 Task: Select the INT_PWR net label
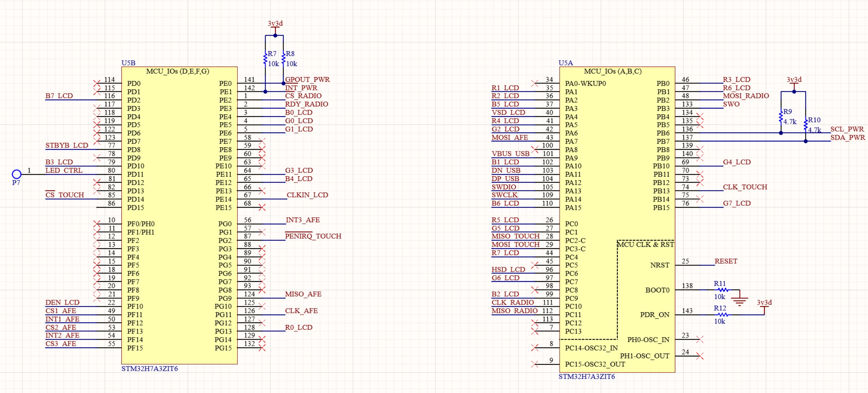pyautogui.click(x=301, y=88)
